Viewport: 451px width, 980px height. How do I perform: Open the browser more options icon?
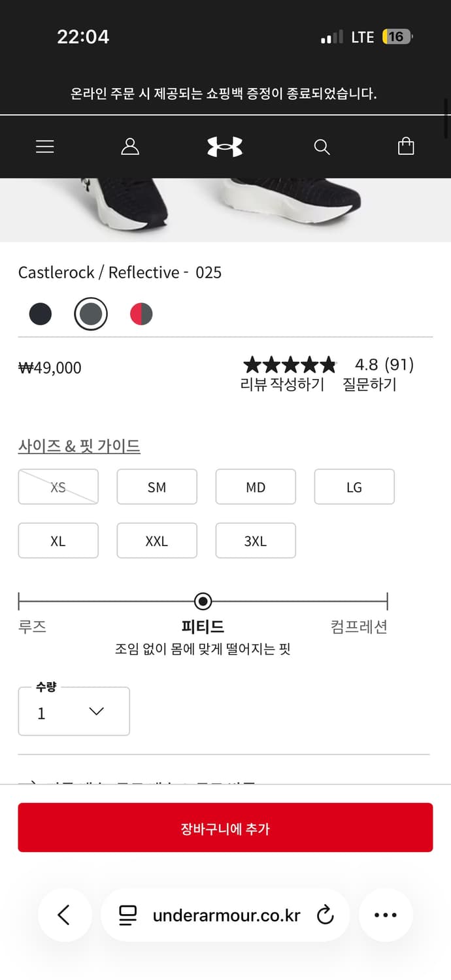click(x=386, y=915)
